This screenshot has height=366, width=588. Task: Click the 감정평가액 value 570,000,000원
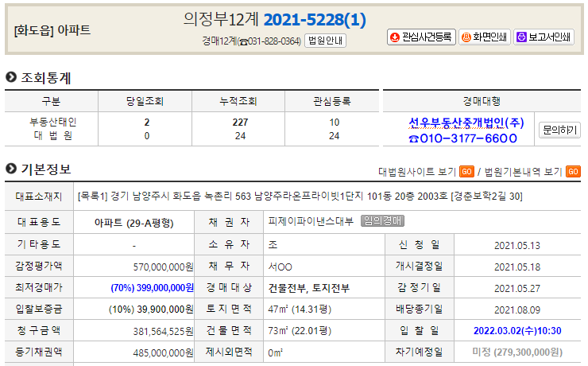tap(163, 267)
